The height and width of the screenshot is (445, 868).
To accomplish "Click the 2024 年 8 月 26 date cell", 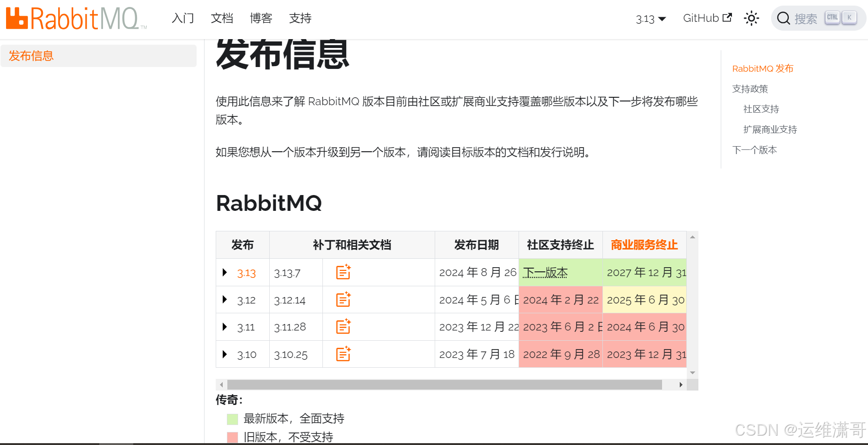I will tap(477, 272).
